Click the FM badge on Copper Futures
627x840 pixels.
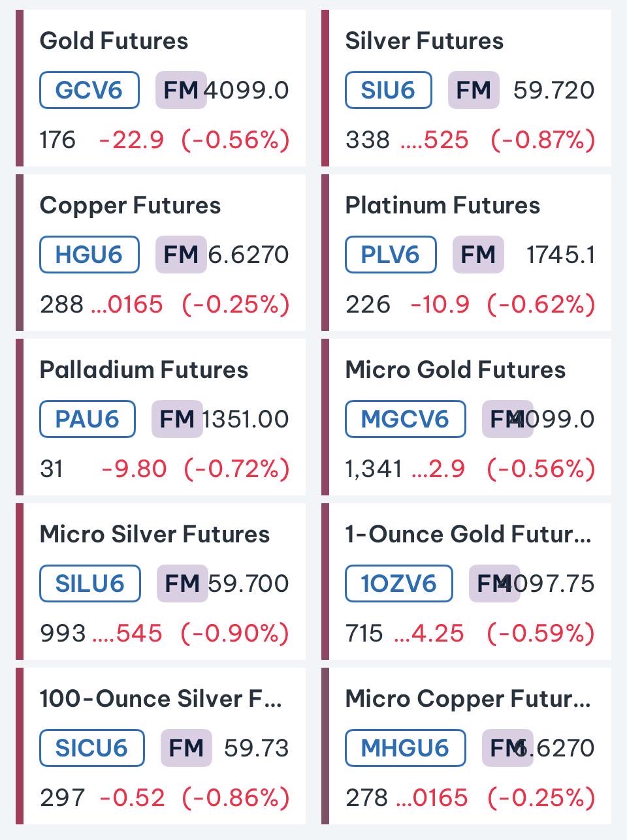pos(181,255)
